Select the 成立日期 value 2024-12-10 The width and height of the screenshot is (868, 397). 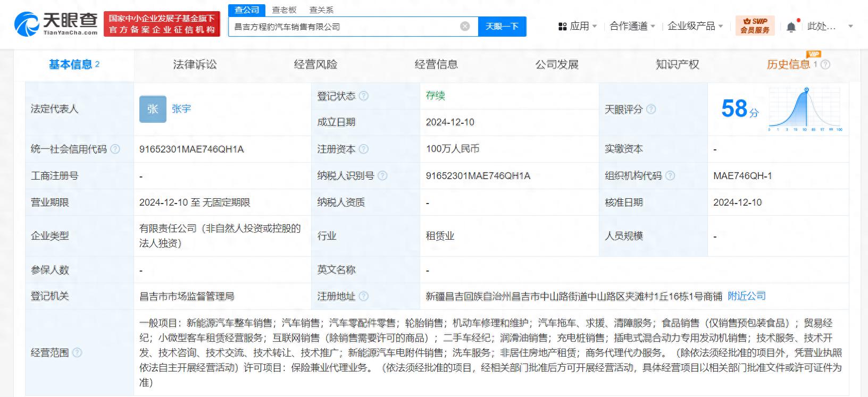(x=450, y=122)
